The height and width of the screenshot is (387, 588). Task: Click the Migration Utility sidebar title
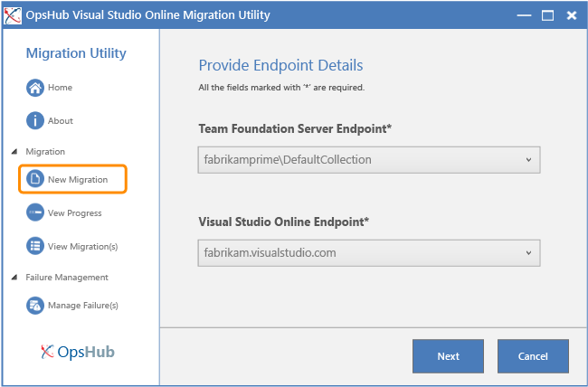[x=76, y=53]
